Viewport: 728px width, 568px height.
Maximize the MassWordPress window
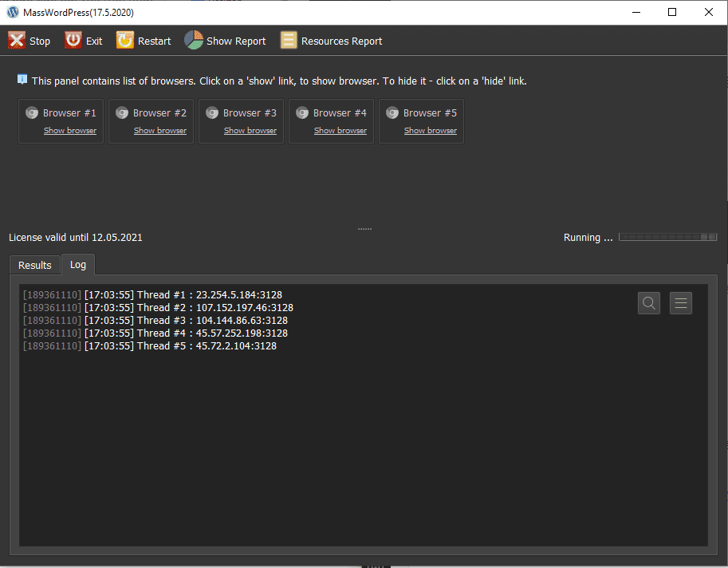[672, 12]
